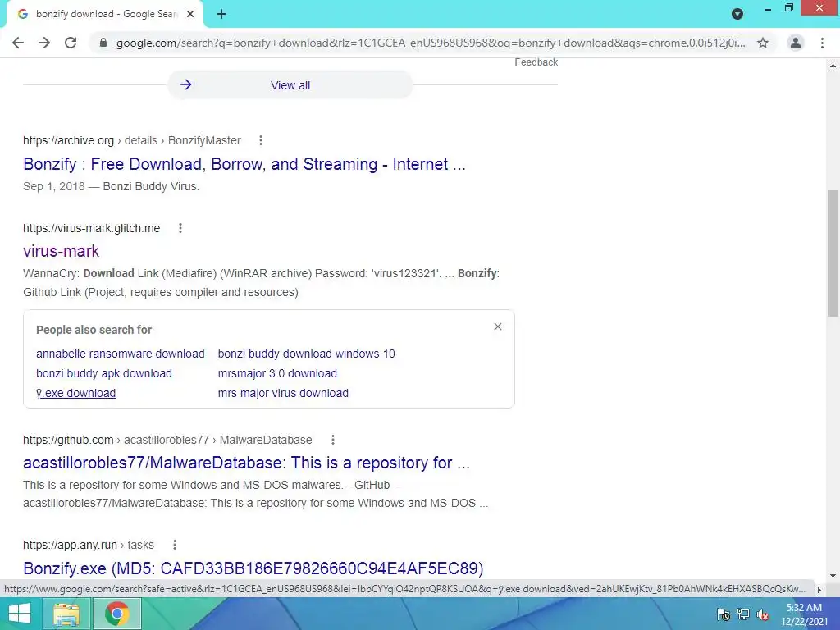Search bonzi buddy download windows 10

(x=307, y=354)
